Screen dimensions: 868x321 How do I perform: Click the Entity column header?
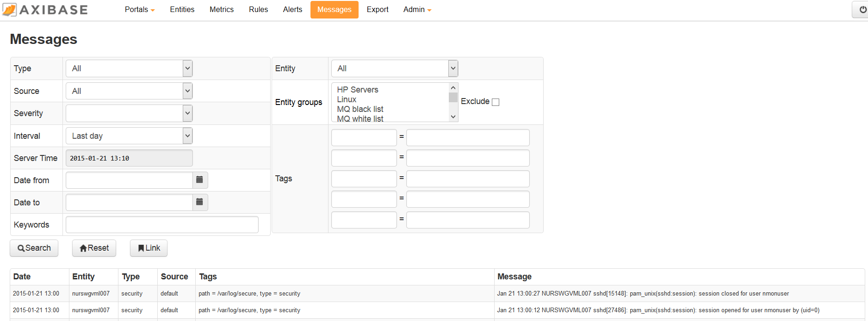point(83,277)
